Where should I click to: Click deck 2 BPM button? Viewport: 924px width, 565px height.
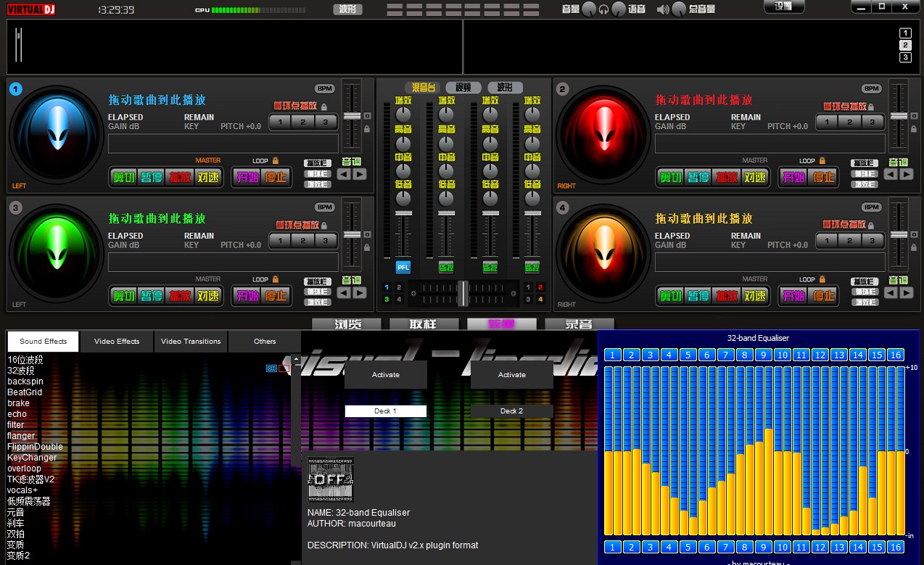click(x=872, y=88)
